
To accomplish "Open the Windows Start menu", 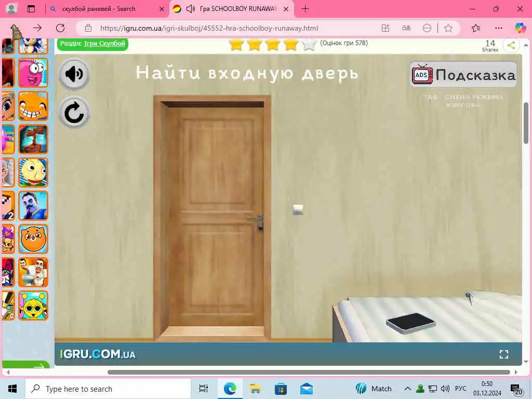I will click(12, 389).
